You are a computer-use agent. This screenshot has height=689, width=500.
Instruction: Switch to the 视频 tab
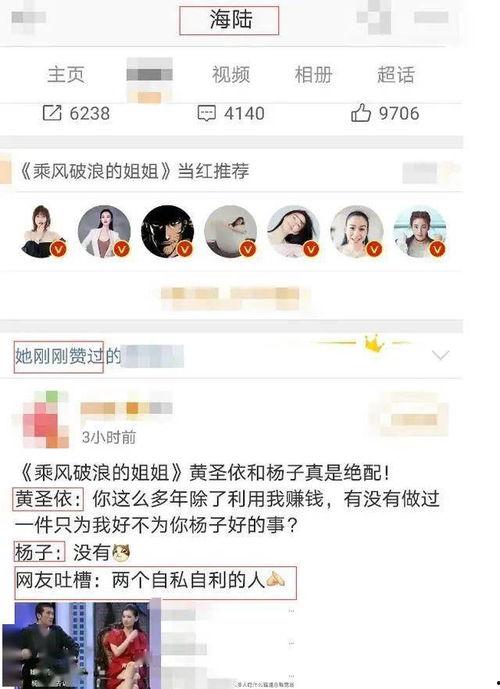click(231, 75)
